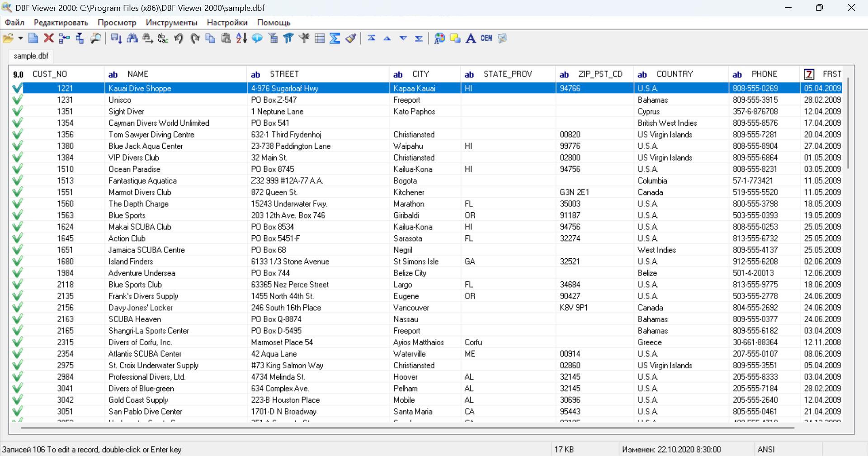Switch to the sample.dbf tab

tap(31, 56)
